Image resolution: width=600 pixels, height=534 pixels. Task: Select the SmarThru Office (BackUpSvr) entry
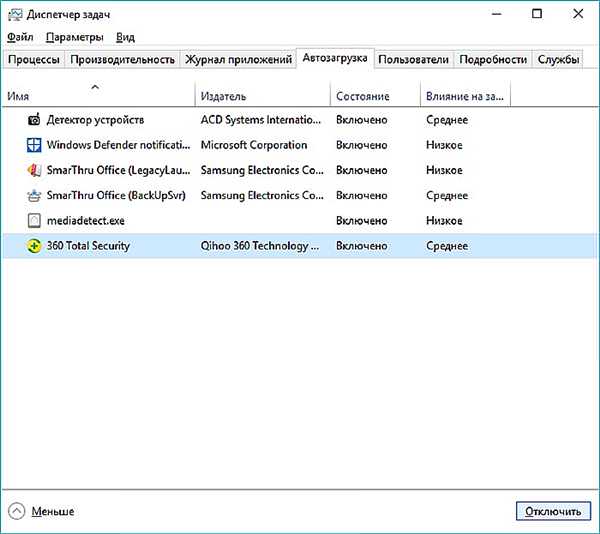[x=116, y=195]
